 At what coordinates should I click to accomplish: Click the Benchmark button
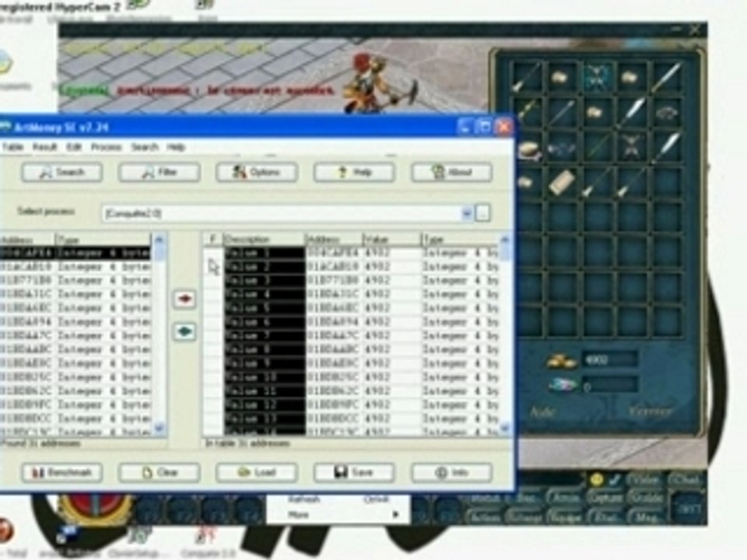[62, 472]
